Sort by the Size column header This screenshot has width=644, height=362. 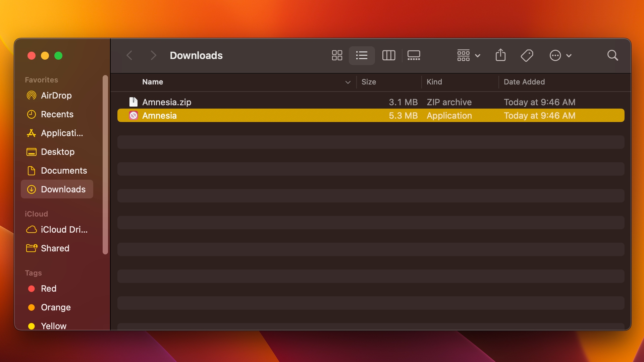click(x=369, y=82)
